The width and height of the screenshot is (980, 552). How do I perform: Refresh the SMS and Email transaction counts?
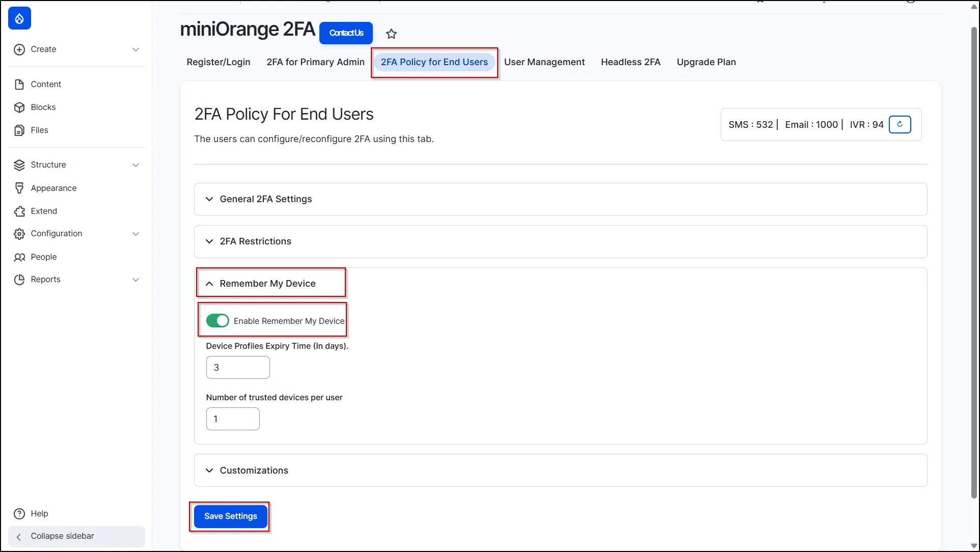click(900, 124)
